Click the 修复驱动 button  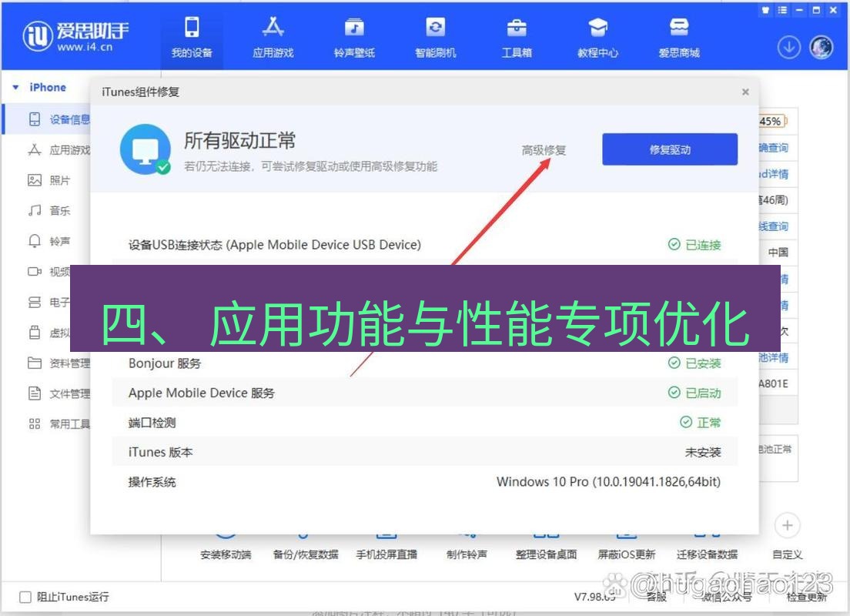670,149
